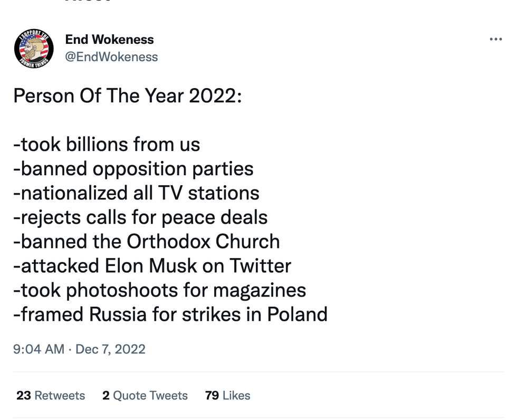The width and height of the screenshot is (517, 420).
Task: View the 23 Retweets list
Action: 51,396
